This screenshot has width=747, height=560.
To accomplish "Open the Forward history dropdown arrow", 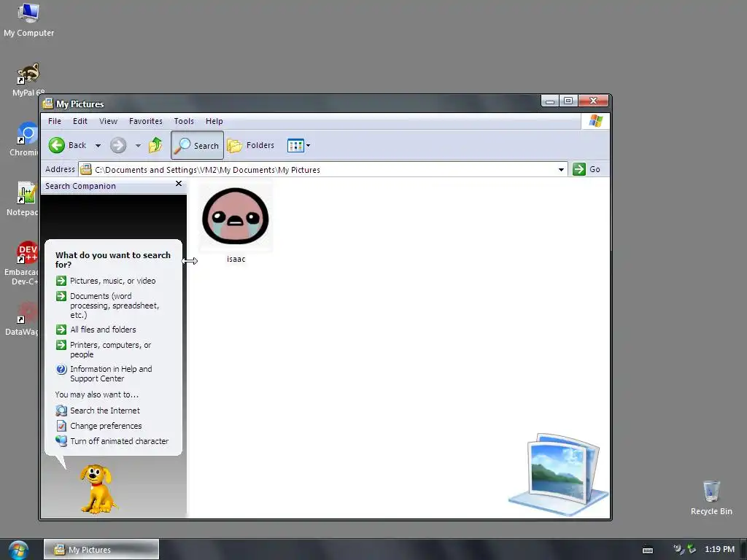I will (138, 146).
